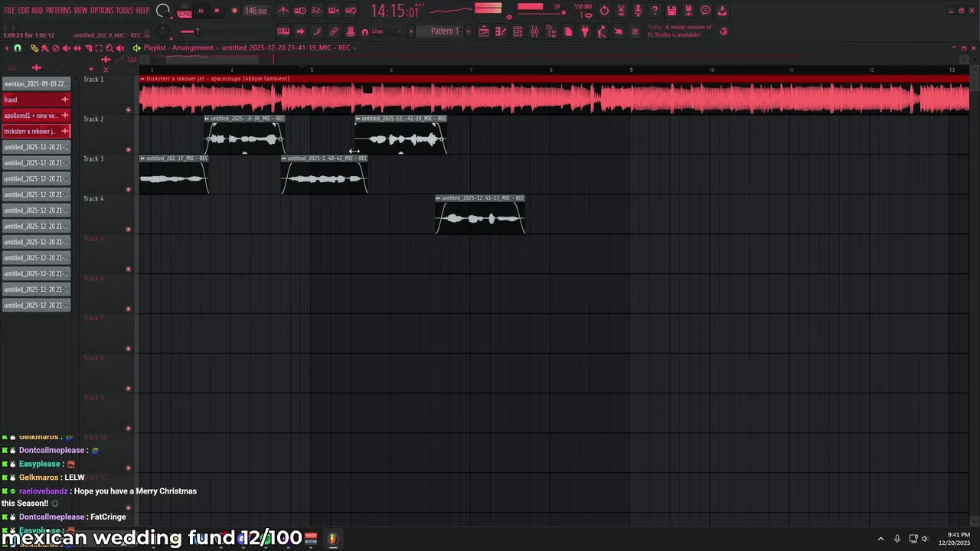This screenshot has height=551, width=980.
Task: Mute Track 1 with its green dot
Action: [128, 110]
